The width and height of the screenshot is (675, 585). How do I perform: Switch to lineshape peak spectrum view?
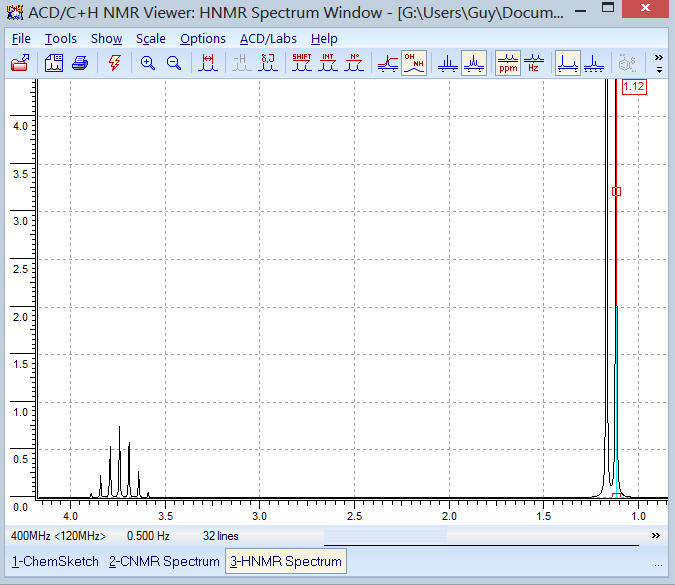point(474,63)
